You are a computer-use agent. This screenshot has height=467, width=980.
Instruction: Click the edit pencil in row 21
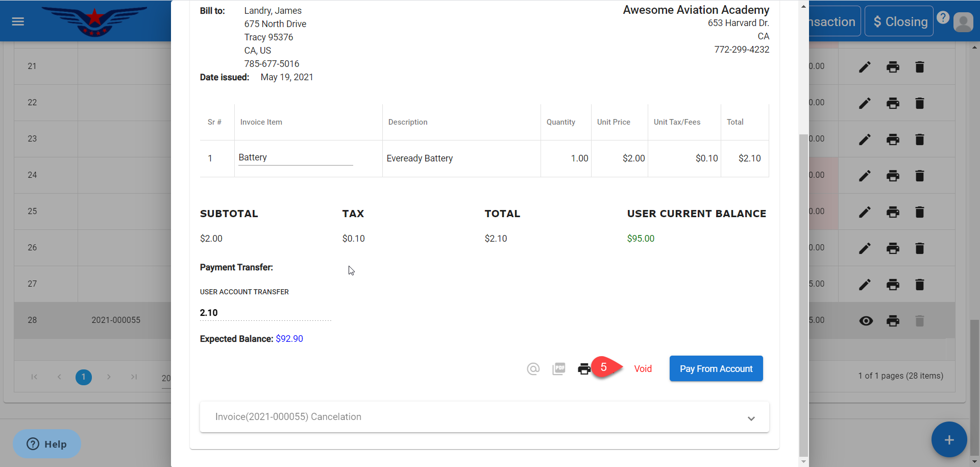tap(865, 67)
